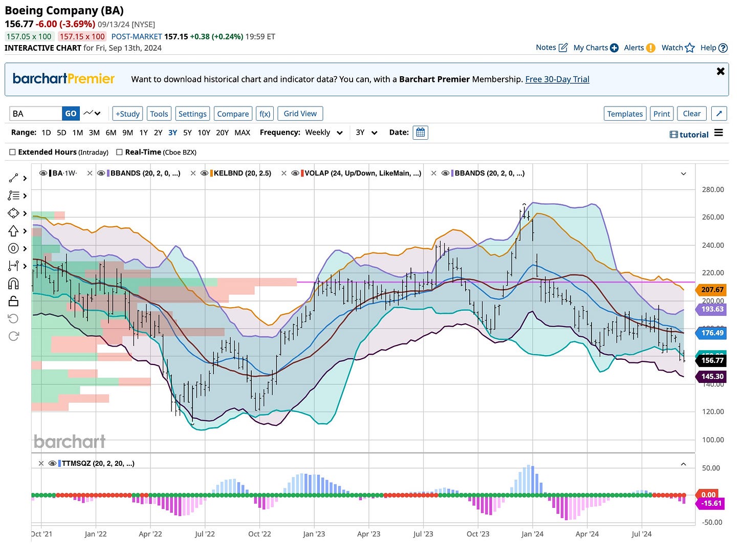The height and width of the screenshot is (560, 745).
Task: Open the date picker calendar icon
Action: tap(420, 133)
